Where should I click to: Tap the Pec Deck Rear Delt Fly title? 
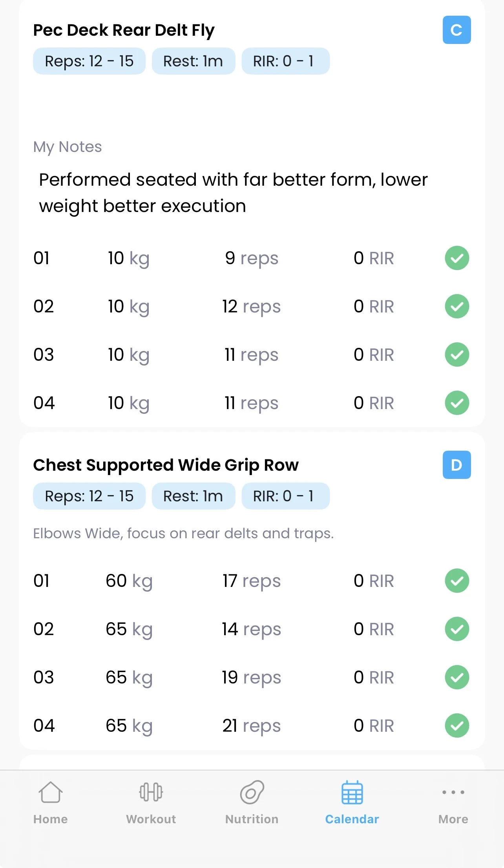coord(124,30)
